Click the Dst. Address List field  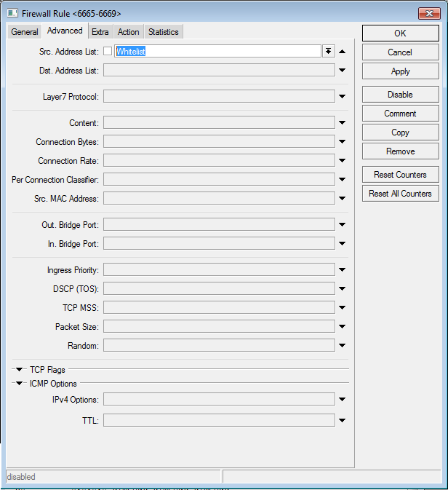click(219, 71)
